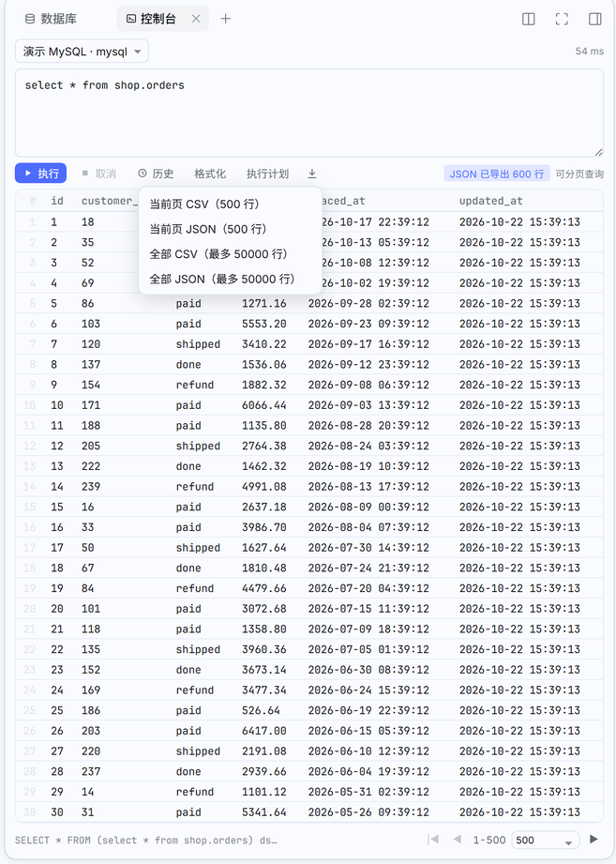The width and height of the screenshot is (616, 864).
Task: Add a new tab with plus icon
Action: (x=226, y=19)
